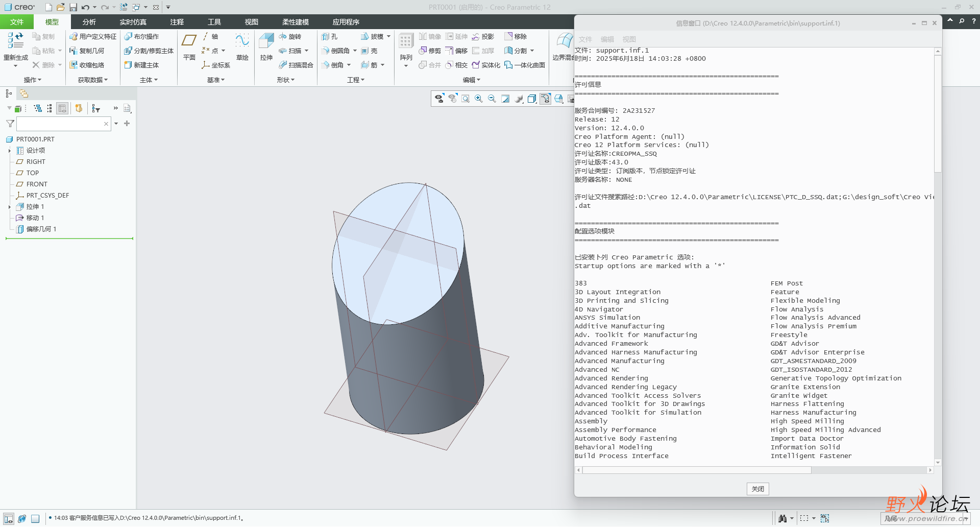The image size is (980, 527).
Task: Select the 壳 (Shell) tool
Action: click(370, 51)
